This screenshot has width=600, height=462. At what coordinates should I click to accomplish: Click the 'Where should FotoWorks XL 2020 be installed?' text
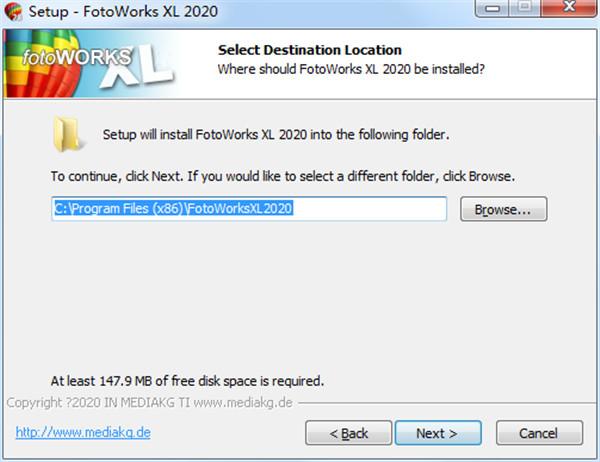pyautogui.click(x=351, y=69)
